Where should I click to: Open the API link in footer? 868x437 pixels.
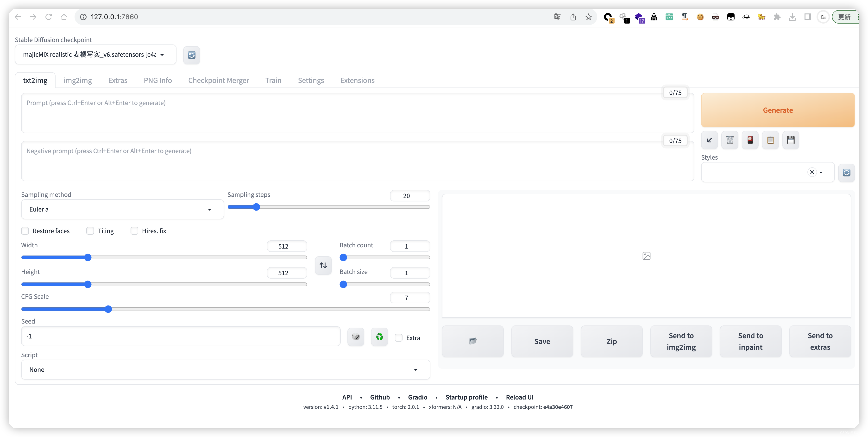347,397
